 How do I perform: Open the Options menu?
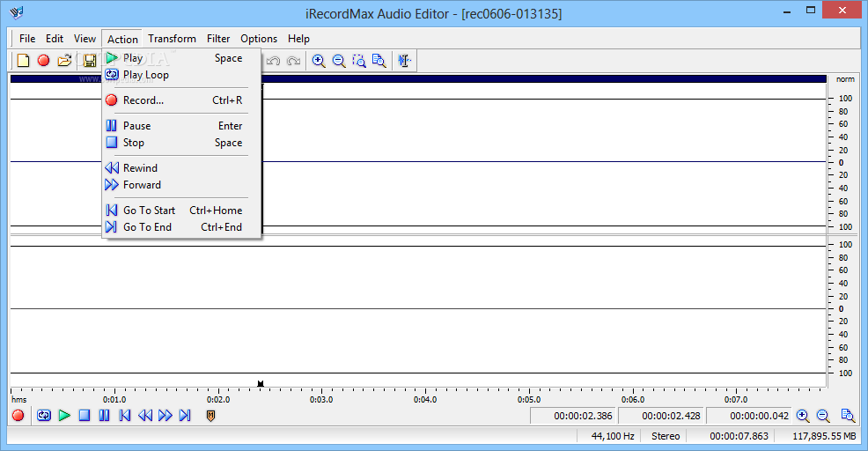tap(259, 38)
